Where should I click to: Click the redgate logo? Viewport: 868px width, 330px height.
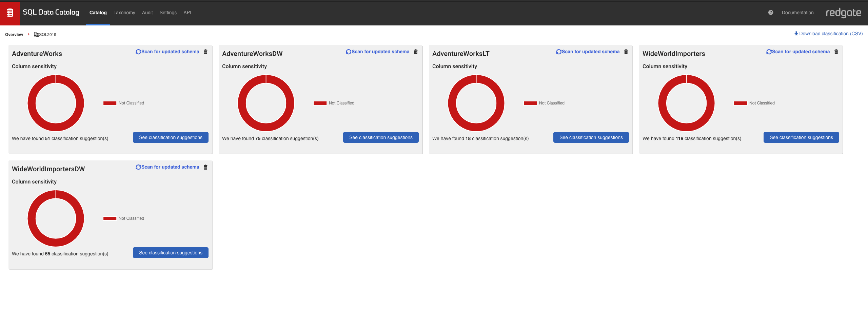pyautogui.click(x=844, y=13)
